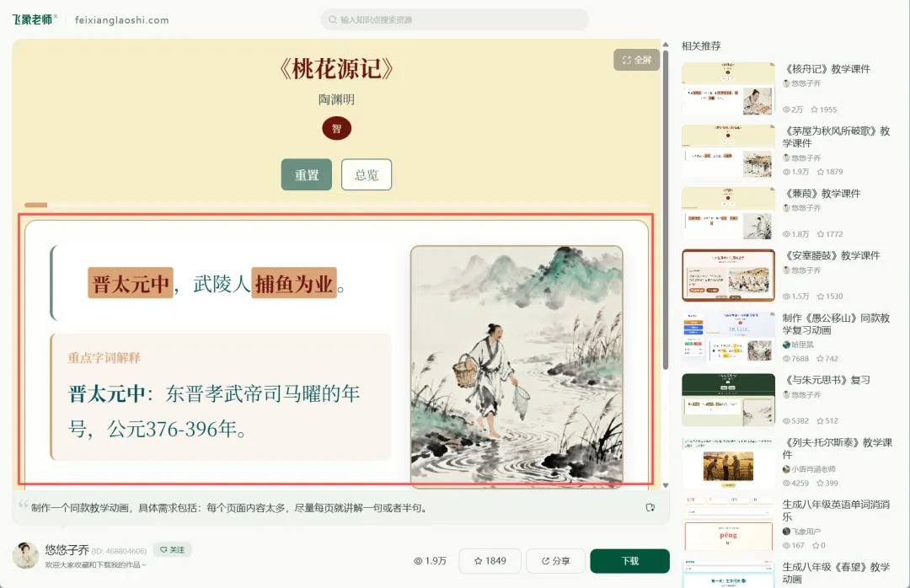Click the eye icon beside 7688

coord(786,359)
